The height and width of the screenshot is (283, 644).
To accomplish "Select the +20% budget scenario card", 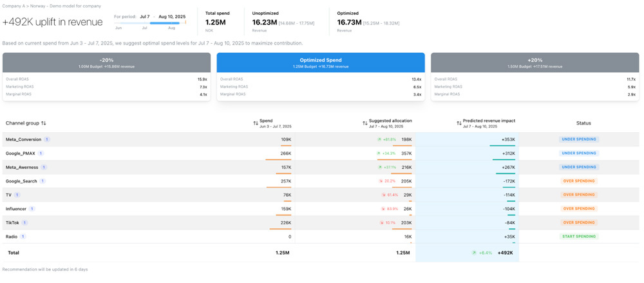I will point(535,77).
